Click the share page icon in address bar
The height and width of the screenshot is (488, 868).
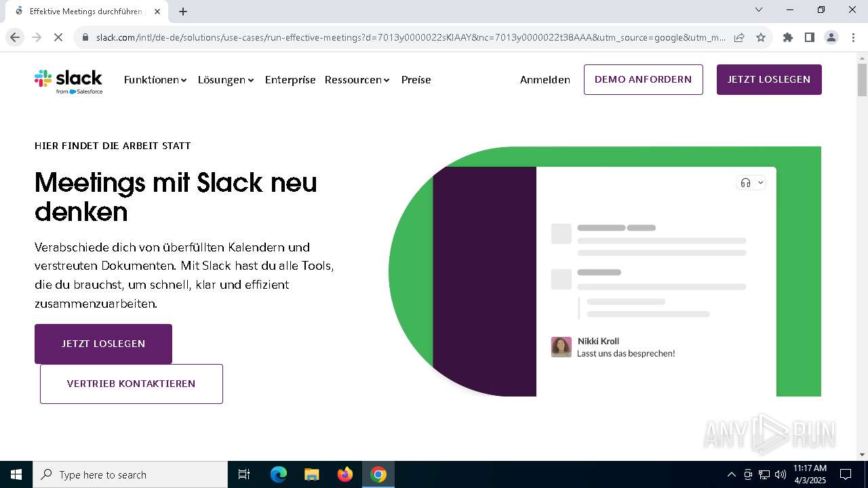(x=739, y=37)
